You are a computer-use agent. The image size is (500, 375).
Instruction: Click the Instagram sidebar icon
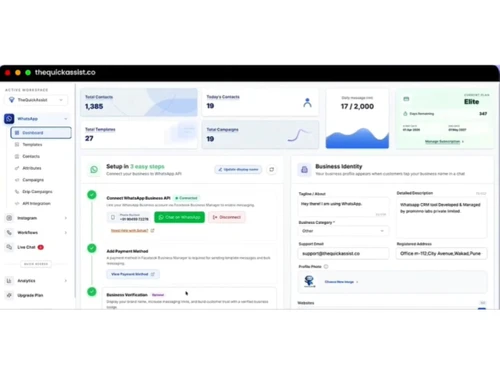pos(9,218)
